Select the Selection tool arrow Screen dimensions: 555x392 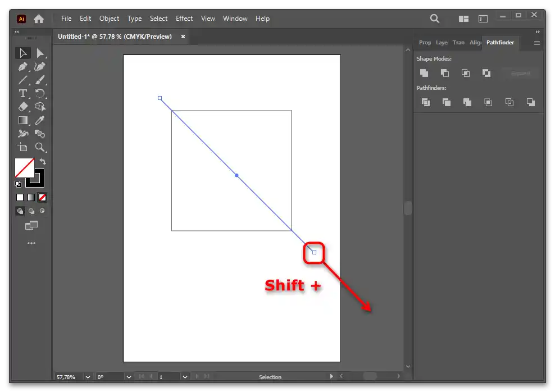click(23, 53)
